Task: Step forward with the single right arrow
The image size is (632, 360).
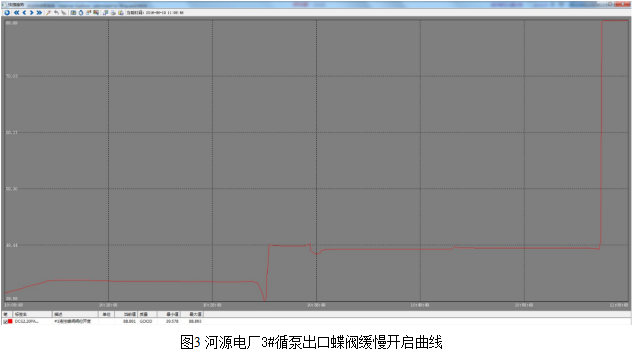Action: click(x=31, y=13)
